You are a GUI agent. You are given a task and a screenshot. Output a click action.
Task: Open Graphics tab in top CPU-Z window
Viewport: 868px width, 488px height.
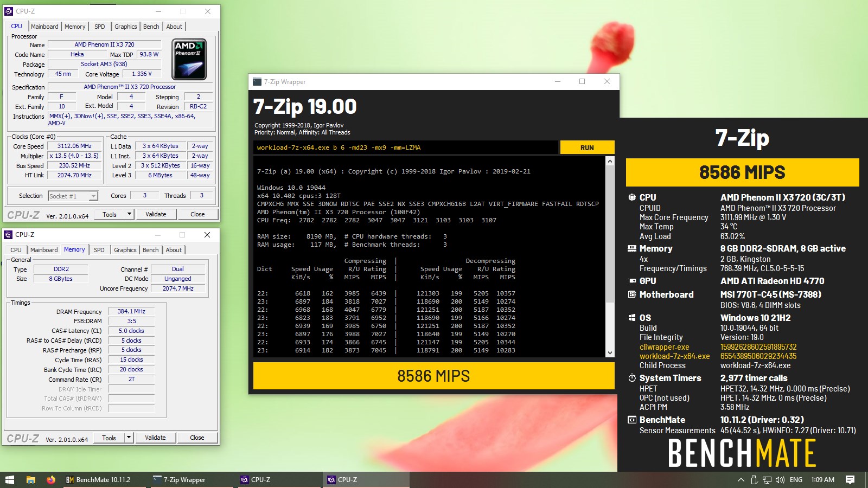click(x=126, y=27)
